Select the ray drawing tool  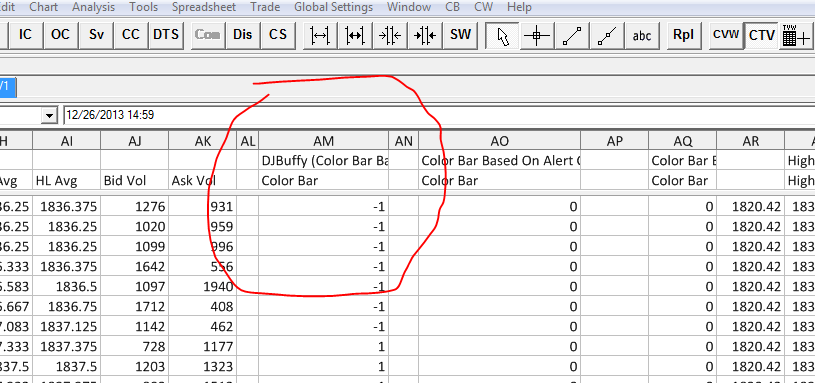click(607, 35)
